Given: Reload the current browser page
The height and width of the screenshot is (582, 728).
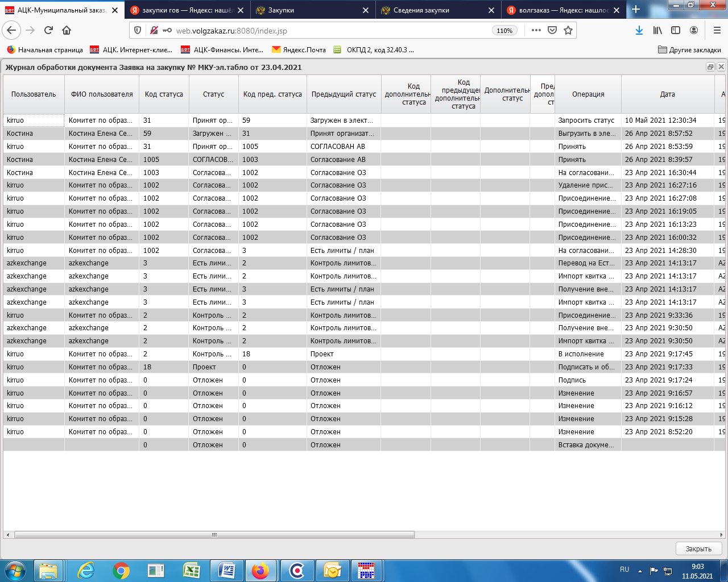Looking at the screenshot, I should tap(48, 31).
